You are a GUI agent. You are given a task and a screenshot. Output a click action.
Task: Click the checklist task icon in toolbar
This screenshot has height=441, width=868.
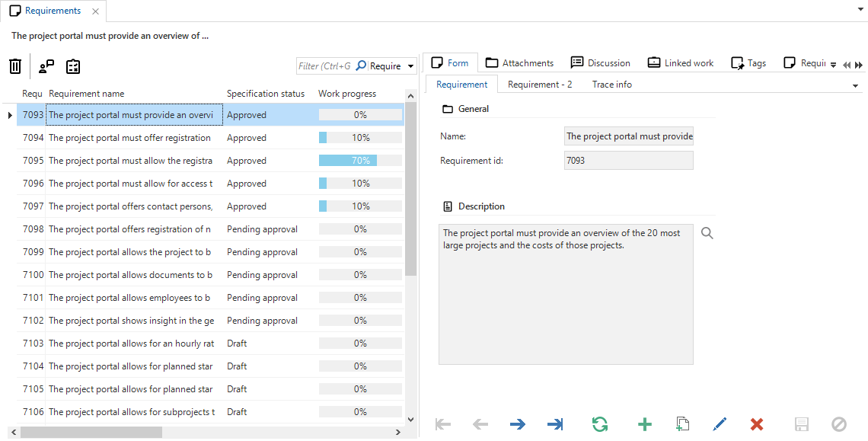click(73, 66)
